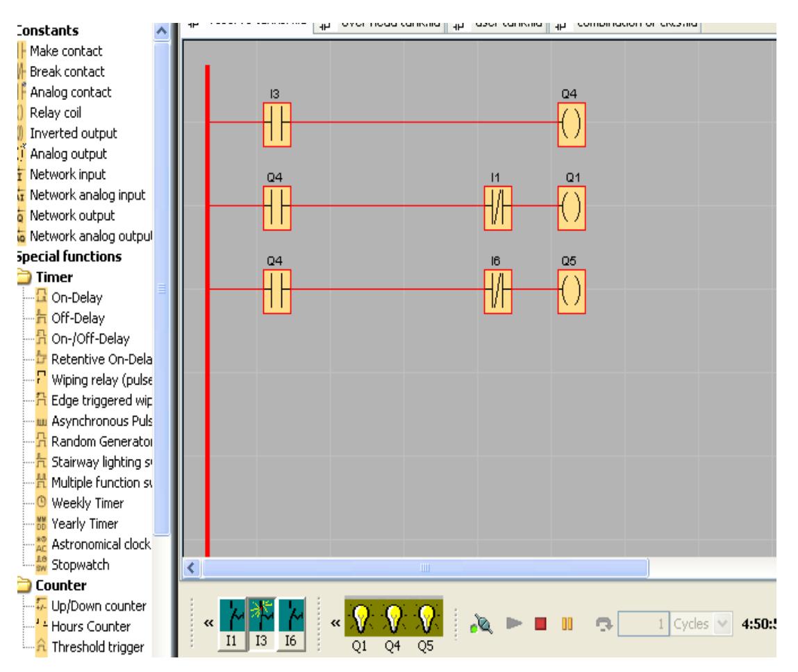The height and width of the screenshot is (672, 798).
Task: Select the Q4 contact on the Q1 rung
Action: coord(277,208)
